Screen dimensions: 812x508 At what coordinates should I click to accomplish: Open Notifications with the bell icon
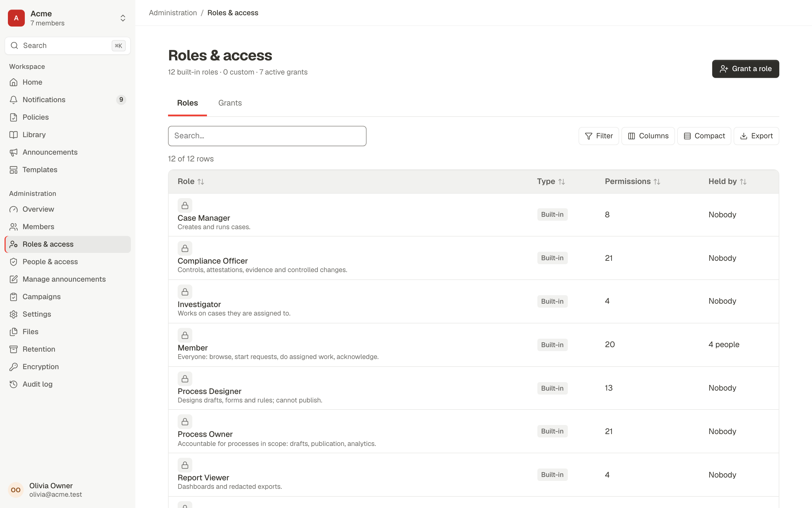point(67,100)
